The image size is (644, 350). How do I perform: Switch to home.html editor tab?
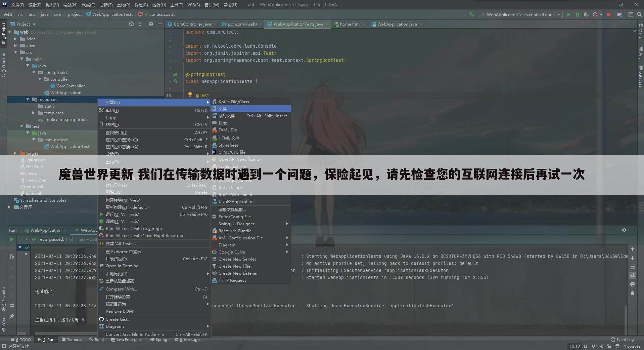pos(350,24)
